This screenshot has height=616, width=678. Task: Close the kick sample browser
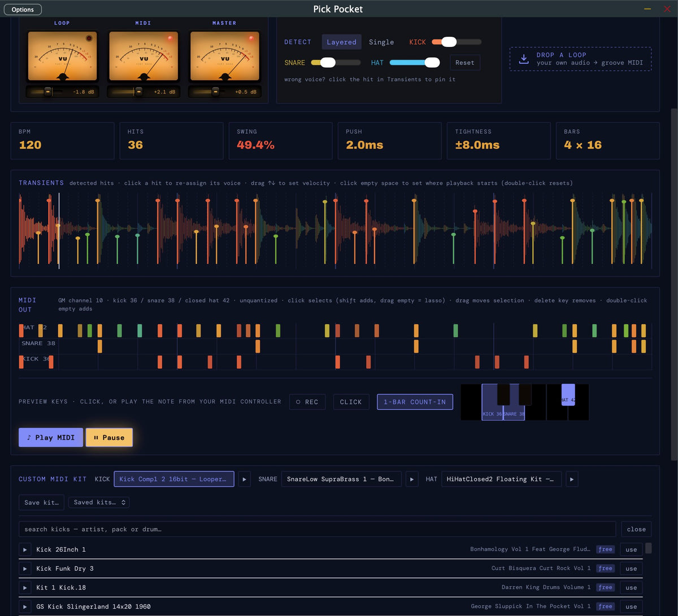point(636,530)
